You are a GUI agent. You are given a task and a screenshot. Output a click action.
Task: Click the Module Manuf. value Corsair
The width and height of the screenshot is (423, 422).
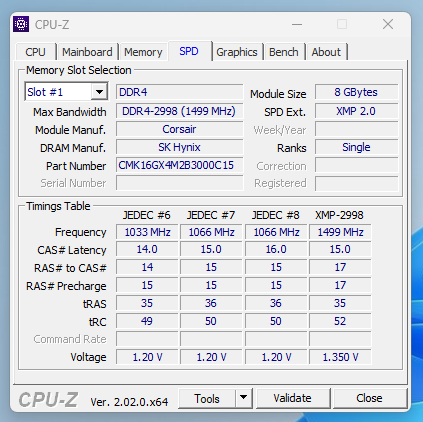click(179, 129)
